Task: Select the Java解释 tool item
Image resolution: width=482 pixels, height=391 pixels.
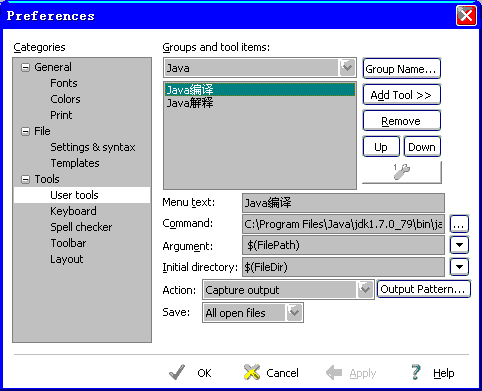Action: pyautogui.click(x=260, y=103)
